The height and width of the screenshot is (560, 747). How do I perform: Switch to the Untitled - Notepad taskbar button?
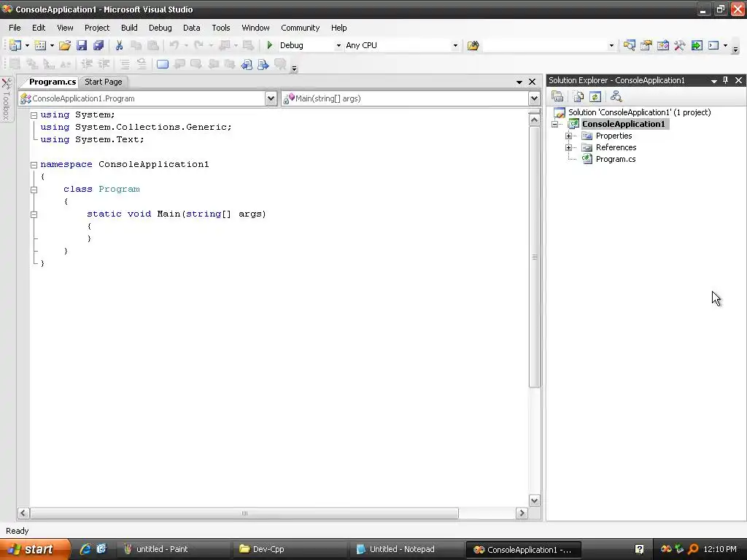point(406,549)
